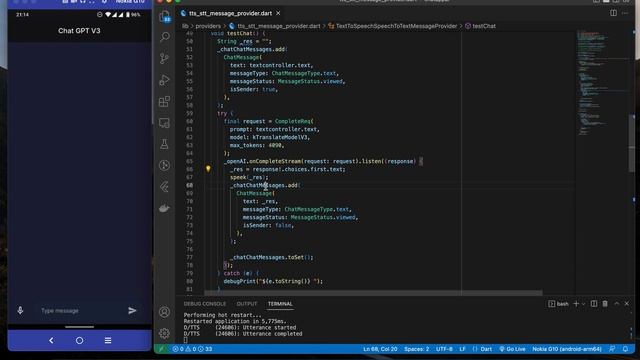
Task: Click the code minimap overview
Action: click(x=601, y=82)
